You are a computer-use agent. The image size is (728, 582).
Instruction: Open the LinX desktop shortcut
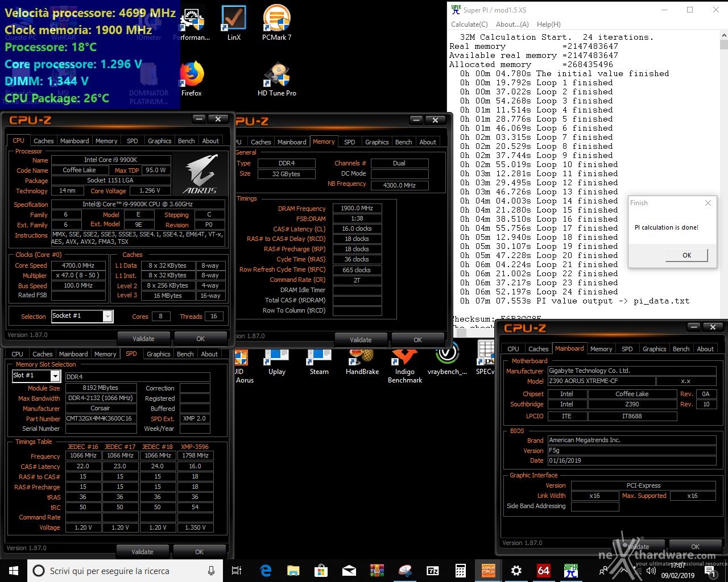tap(234, 23)
